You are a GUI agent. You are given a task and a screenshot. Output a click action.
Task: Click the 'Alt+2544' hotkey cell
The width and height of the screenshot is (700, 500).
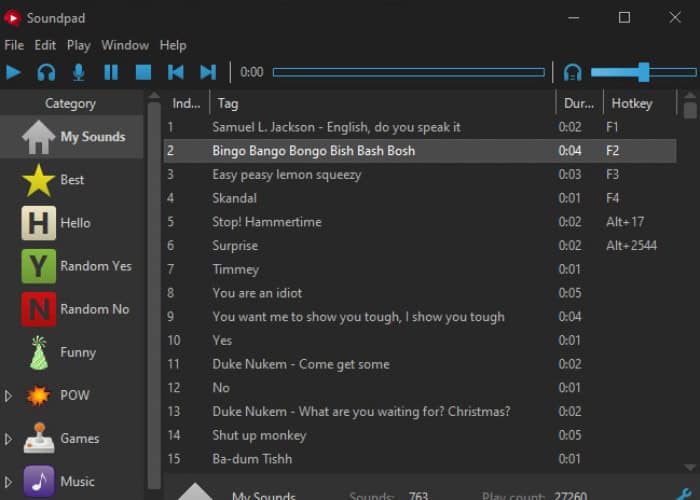[x=631, y=246]
